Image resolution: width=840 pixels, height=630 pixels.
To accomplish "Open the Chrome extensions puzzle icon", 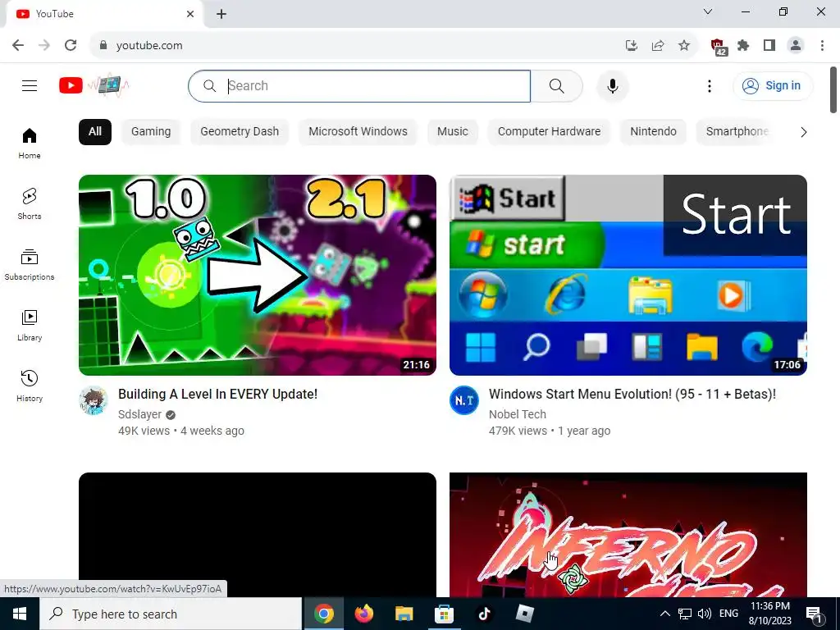I will 743,46.
